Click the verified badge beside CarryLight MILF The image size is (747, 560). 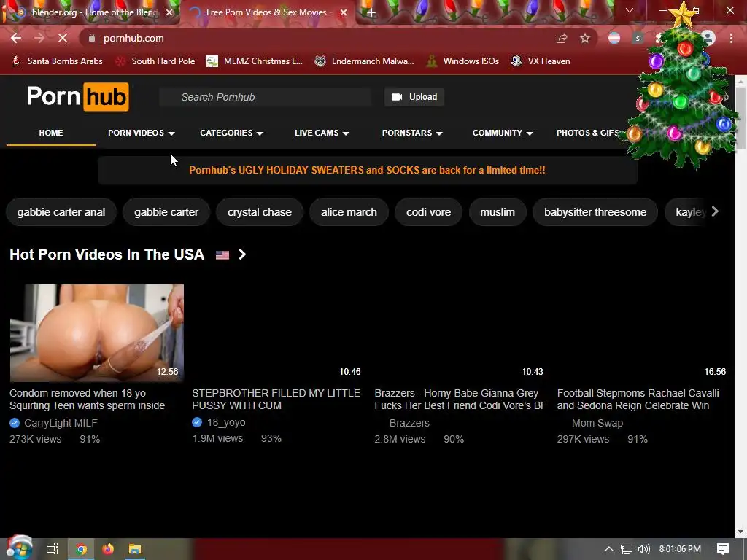15,423
